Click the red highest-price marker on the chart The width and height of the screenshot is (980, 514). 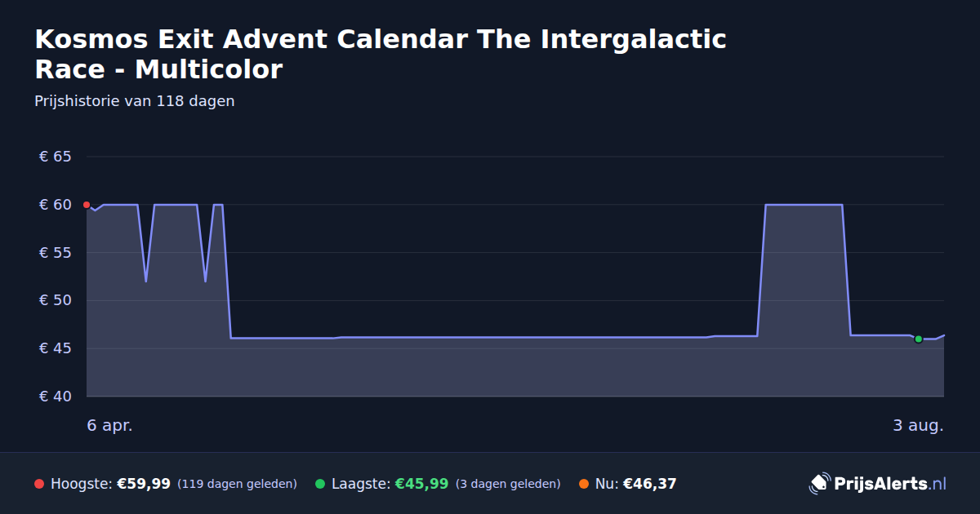point(87,205)
